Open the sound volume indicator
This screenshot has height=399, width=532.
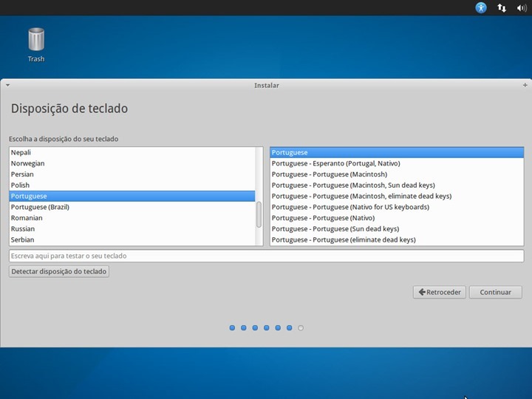point(522,7)
